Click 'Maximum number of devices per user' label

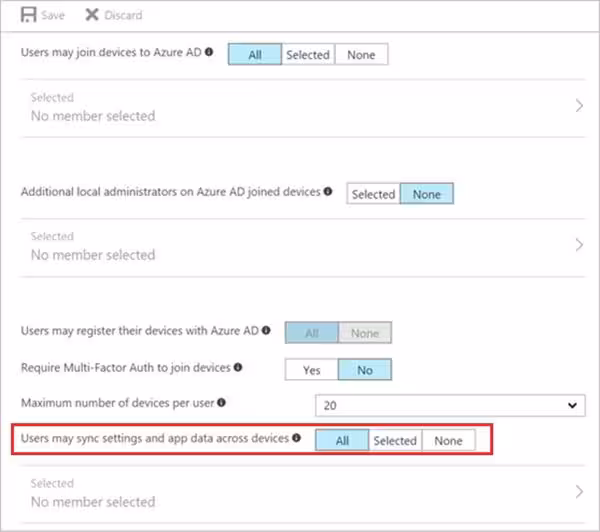(117, 403)
